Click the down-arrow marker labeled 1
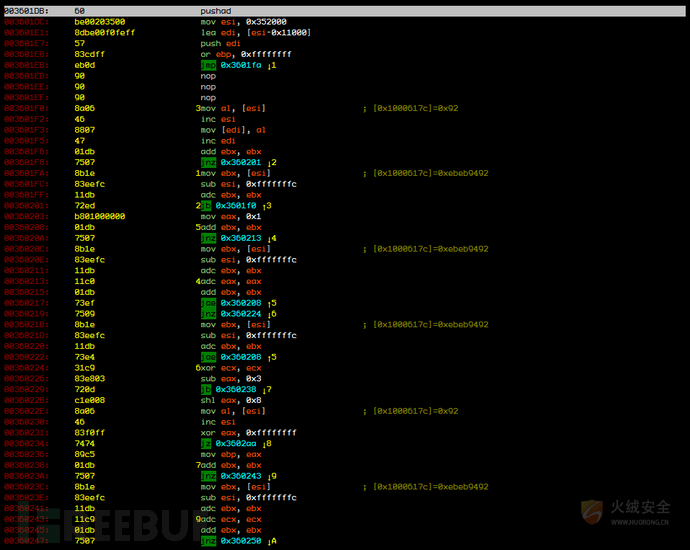This screenshot has height=550, width=690. [x=272, y=65]
